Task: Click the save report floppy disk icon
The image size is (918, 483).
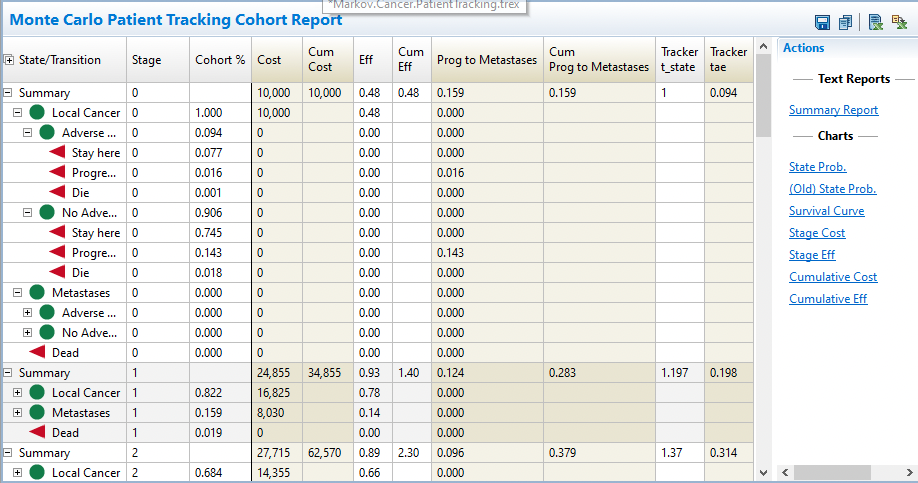Action: coord(823,22)
